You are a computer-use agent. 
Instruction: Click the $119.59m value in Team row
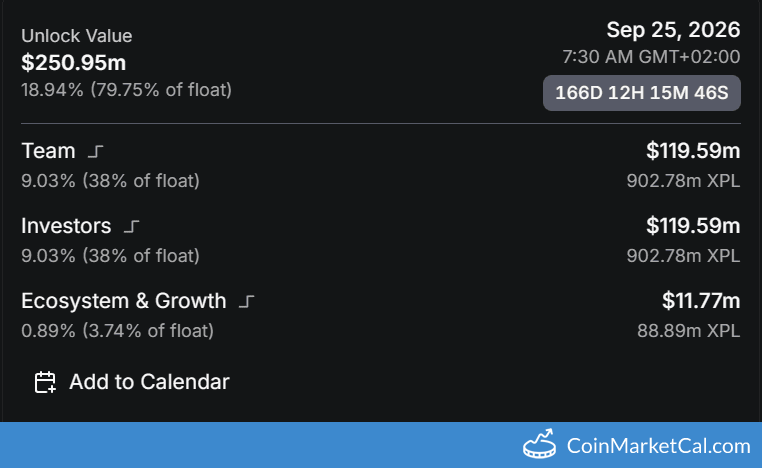(x=693, y=151)
